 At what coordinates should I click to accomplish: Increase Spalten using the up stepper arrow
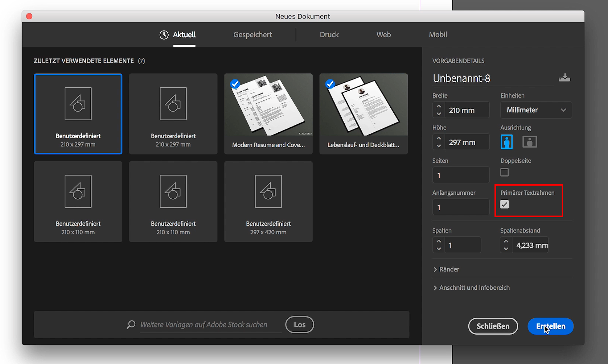(x=438, y=241)
